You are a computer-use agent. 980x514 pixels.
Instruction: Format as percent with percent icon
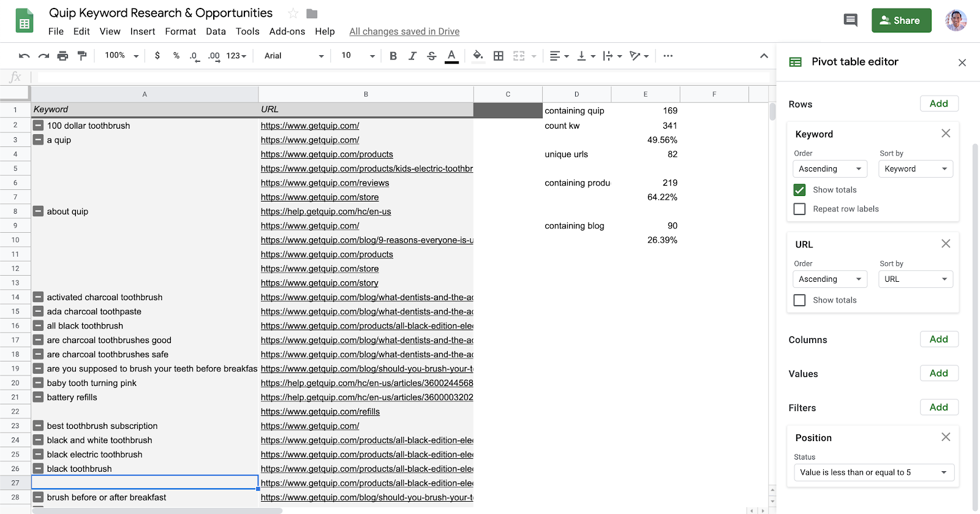176,56
